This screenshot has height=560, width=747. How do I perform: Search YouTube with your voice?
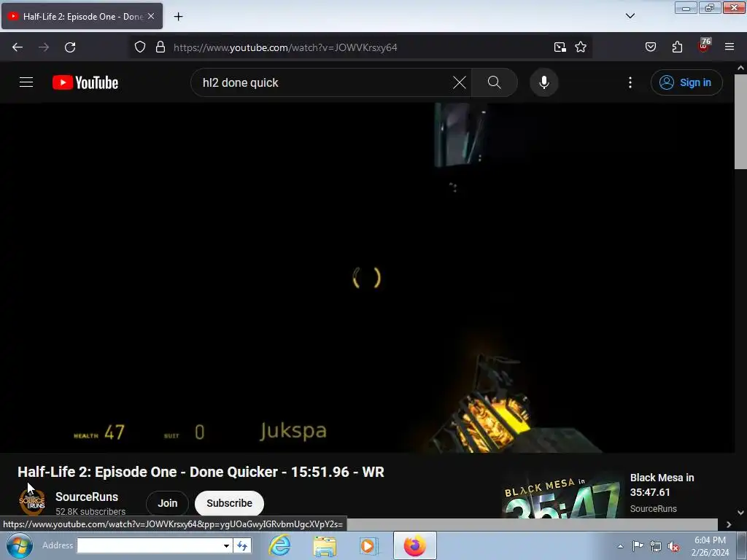[x=543, y=82]
